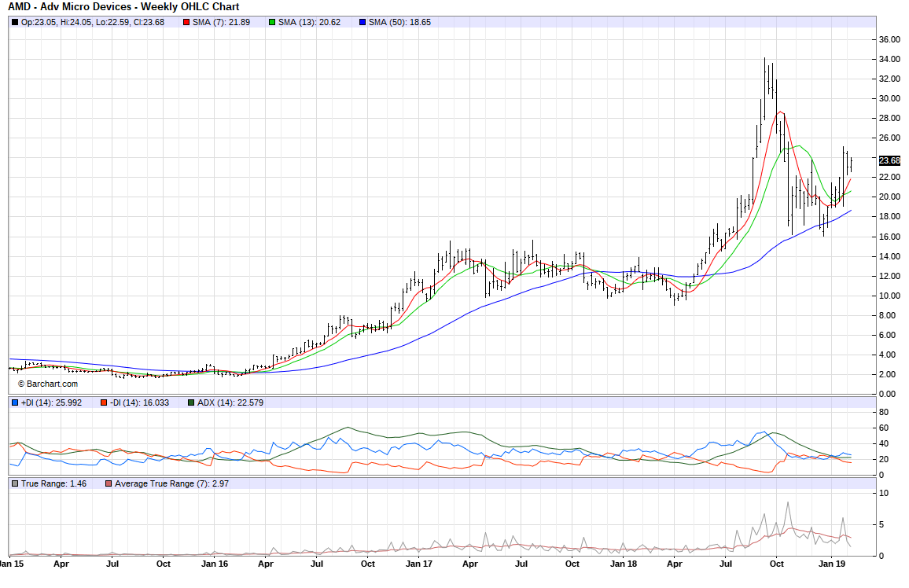Select the 'Op:23.05, Hi:24.05, Lo:22.59, Cl:23.68' readout
The image size is (909, 588).
pyautogui.click(x=93, y=23)
